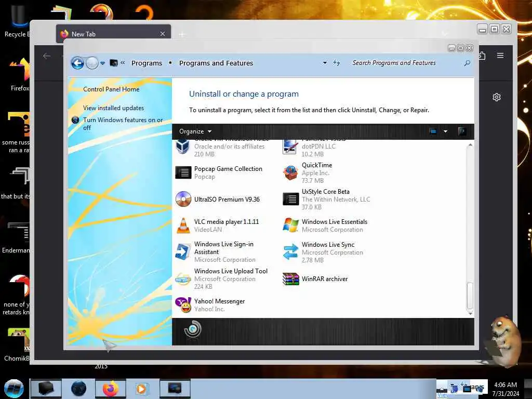Open View installed updates link
The image size is (532, 399).
113,108
